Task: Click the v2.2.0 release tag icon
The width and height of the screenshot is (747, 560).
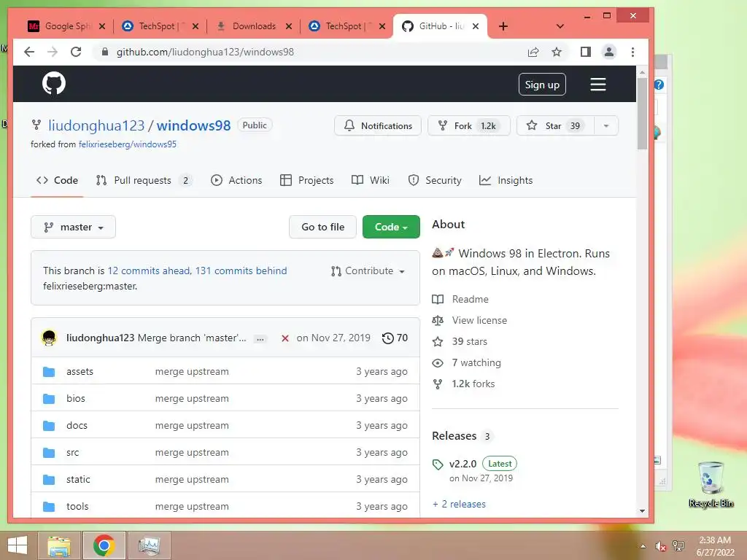Action: click(x=438, y=464)
